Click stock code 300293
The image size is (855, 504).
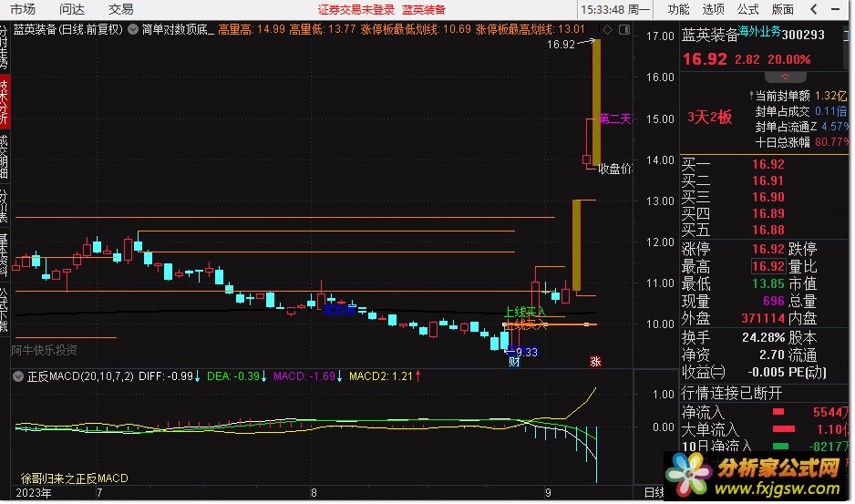pos(803,35)
